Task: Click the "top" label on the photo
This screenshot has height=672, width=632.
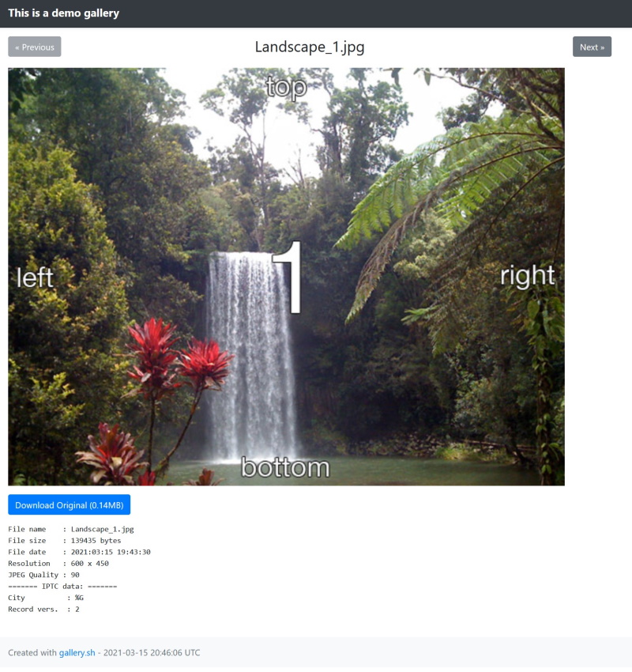Action: 286,88
